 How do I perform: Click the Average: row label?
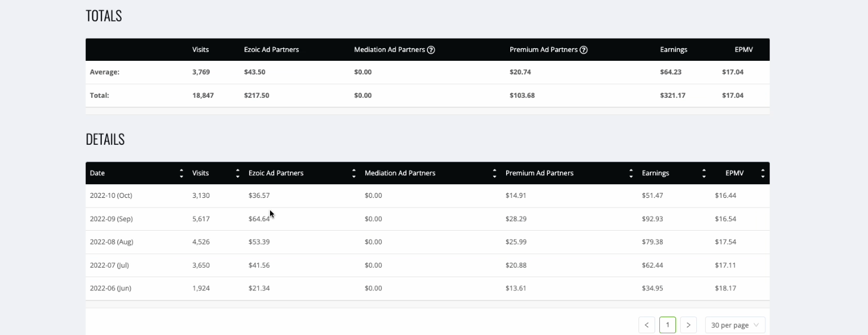tap(105, 72)
